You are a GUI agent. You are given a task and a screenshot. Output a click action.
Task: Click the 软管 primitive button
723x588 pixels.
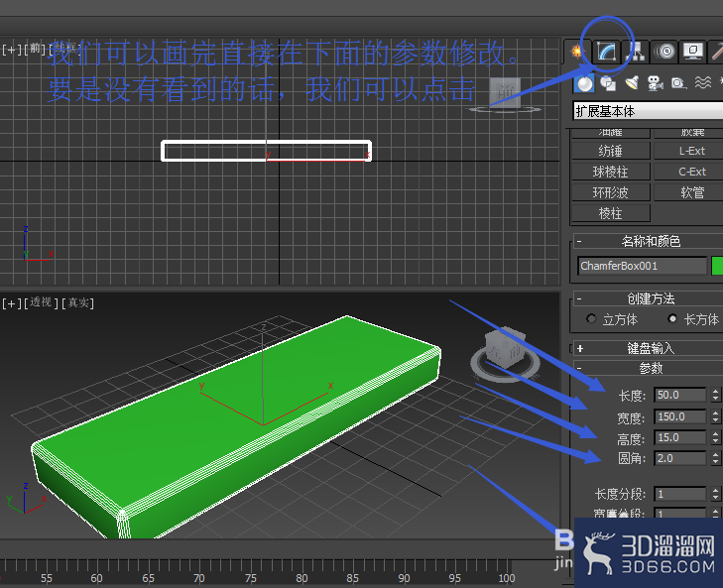[690, 192]
